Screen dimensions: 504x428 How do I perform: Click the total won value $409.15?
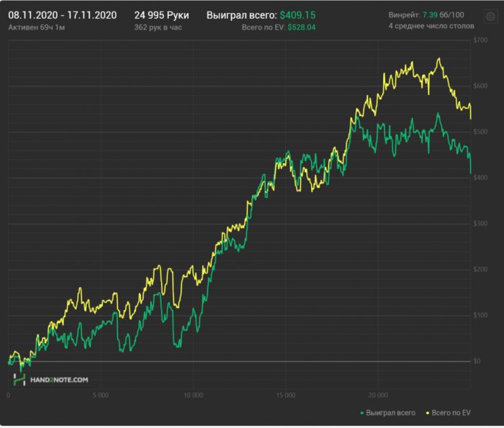pyautogui.click(x=297, y=15)
